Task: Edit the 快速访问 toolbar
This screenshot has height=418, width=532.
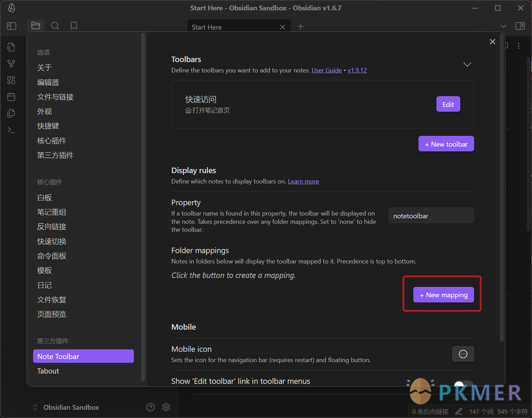Action: pyautogui.click(x=448, y=104)
